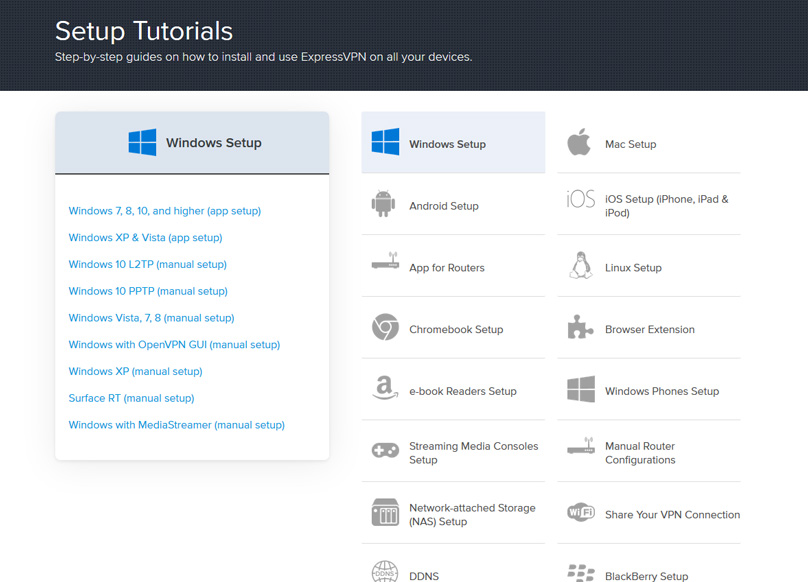Click the puzzle piece Browser Extension icon
The width and height of the screenshot is (808, 582).
(580, 327)
